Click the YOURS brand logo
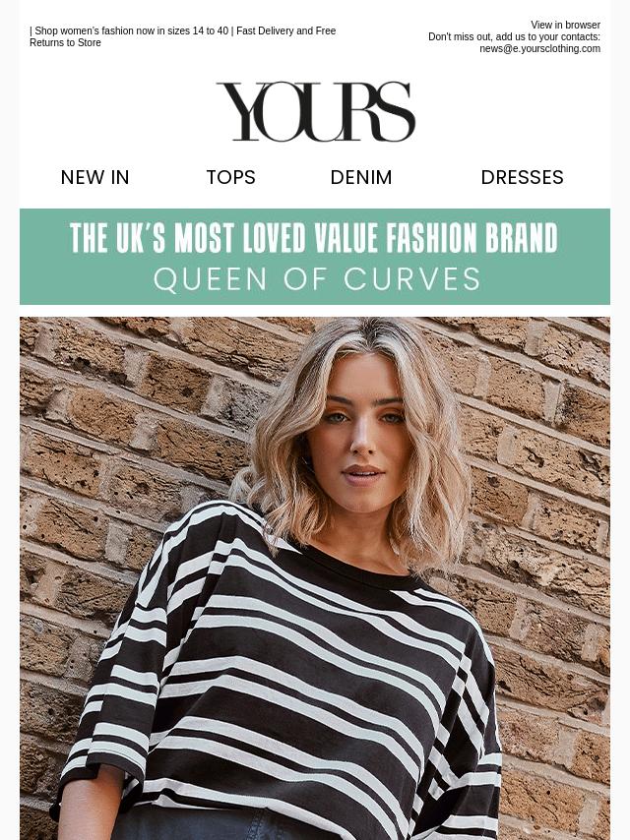 (x=315, y=111)
